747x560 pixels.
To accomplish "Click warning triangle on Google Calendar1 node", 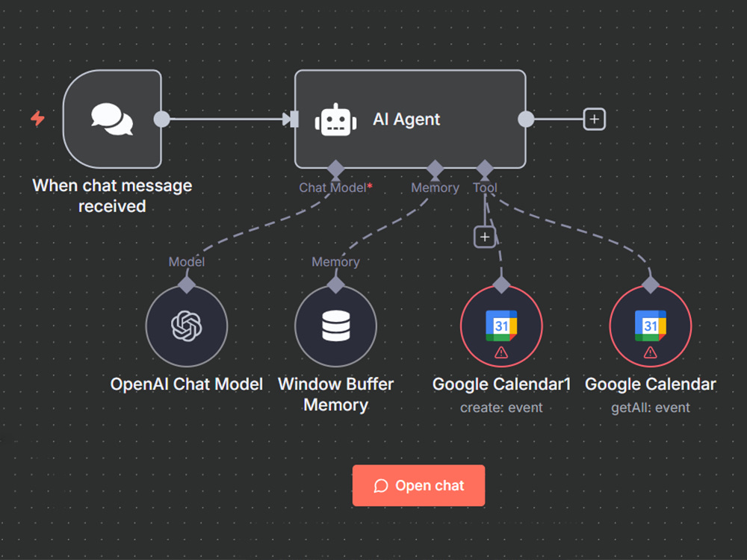I will [501, 352].
